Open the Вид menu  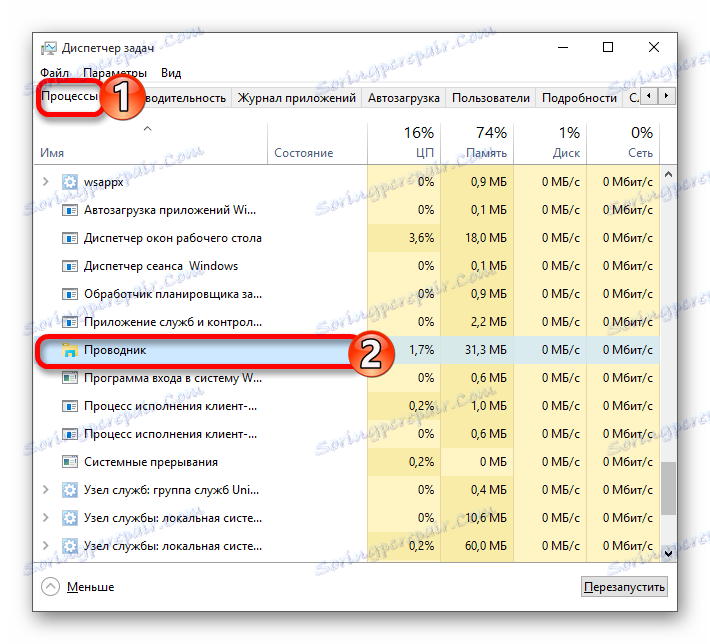click(171, 73)
